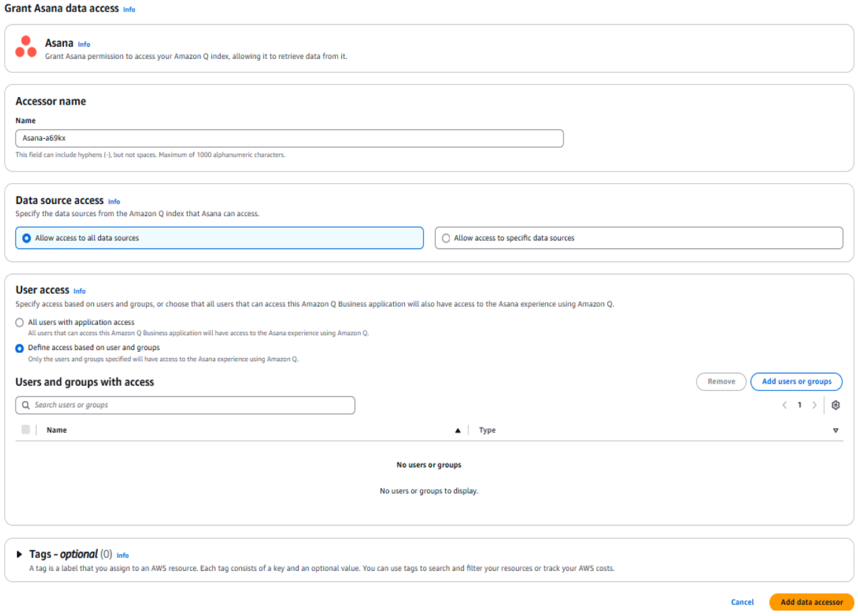Image resolution: width=858 pixels, height=616 pixels.
Task: Click "Add data accessor" to finish
Action: click(x=811, y=602)
